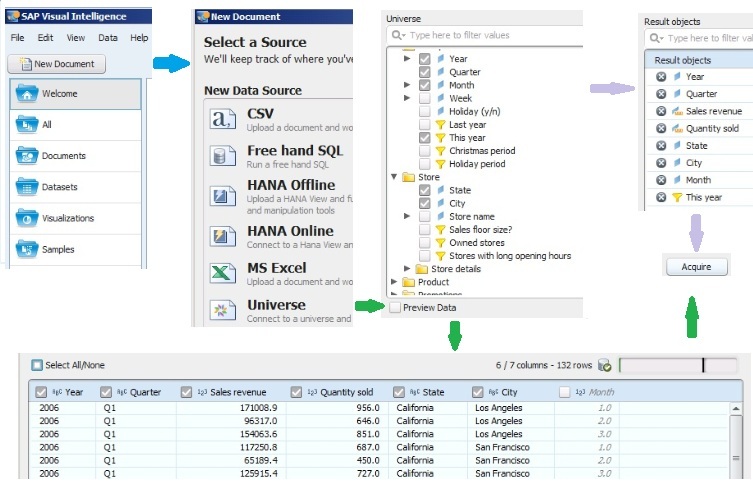
Task: Click the Product folder icon in Universe
Action: [x=408, y=282]
